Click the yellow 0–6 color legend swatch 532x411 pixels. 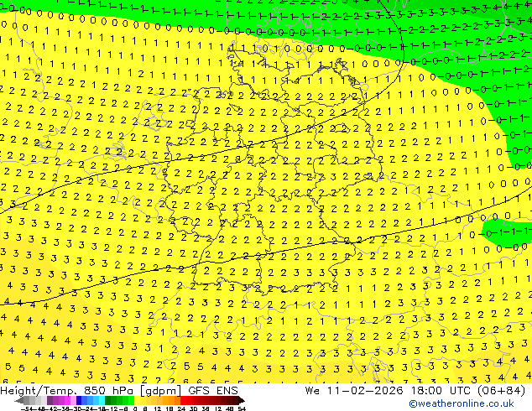point(137,400)
